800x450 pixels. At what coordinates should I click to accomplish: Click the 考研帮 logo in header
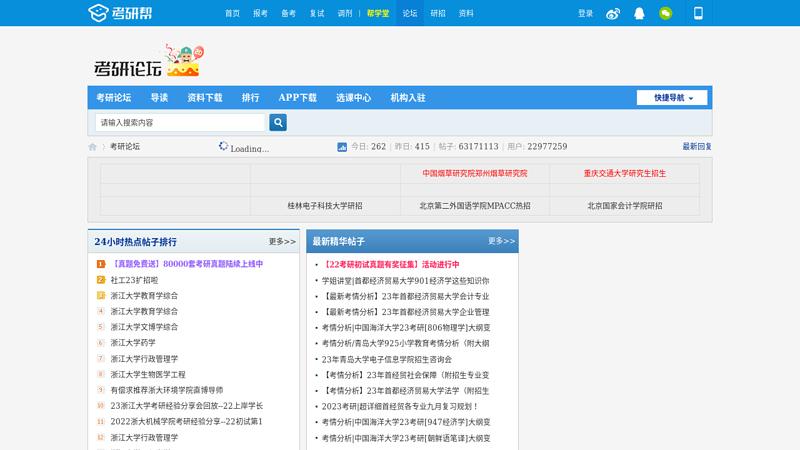point(120,13)
